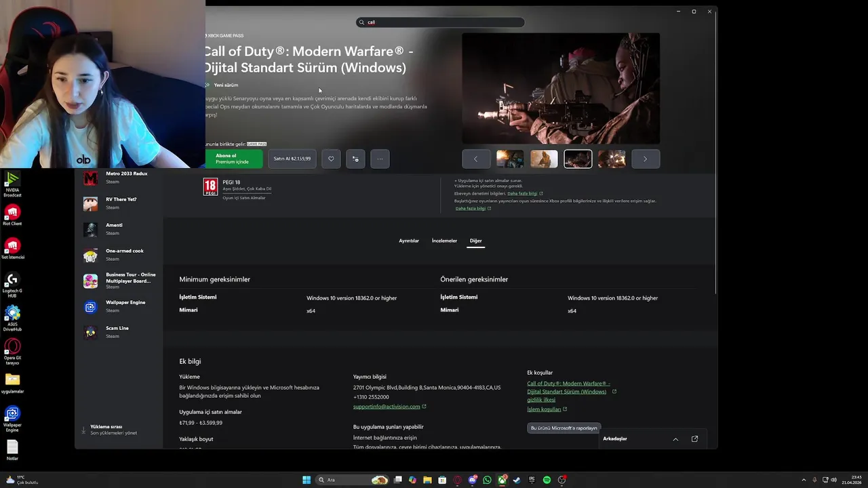Select the fourth screenshot thumbnail

(x=612, y=159)
